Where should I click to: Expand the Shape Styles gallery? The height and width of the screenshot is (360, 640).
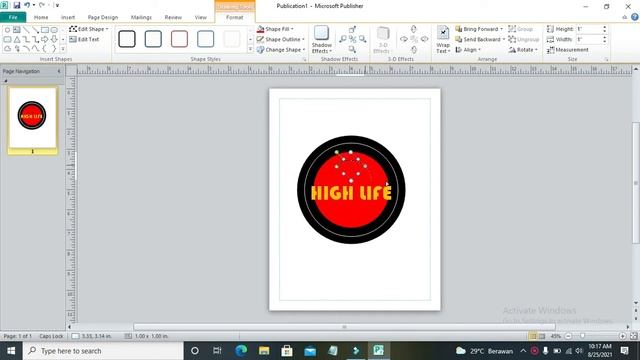pyautogui.click(x=250, y=49)
